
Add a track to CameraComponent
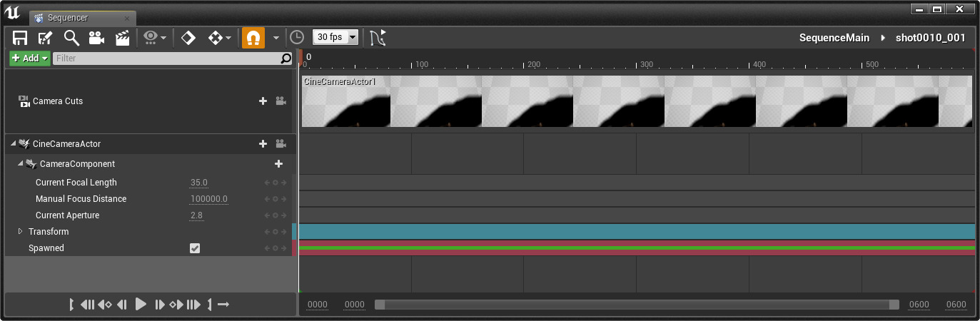click(x=278, y=164)
